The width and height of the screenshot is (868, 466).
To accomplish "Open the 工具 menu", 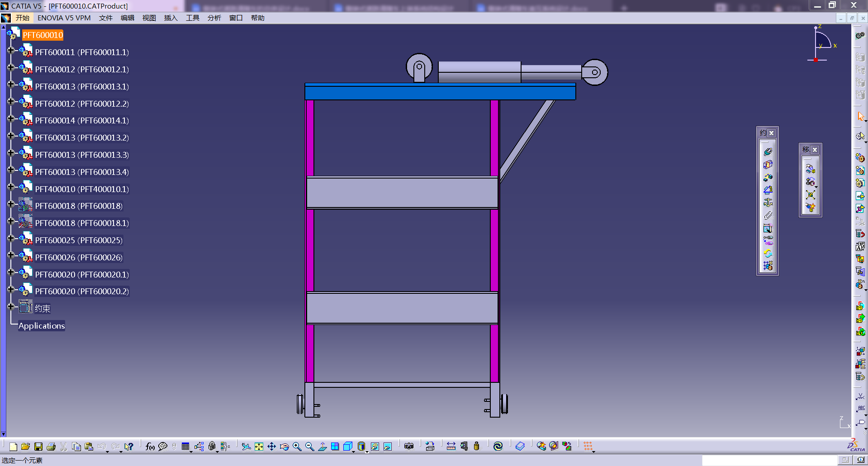I will [x=193, y=18].
